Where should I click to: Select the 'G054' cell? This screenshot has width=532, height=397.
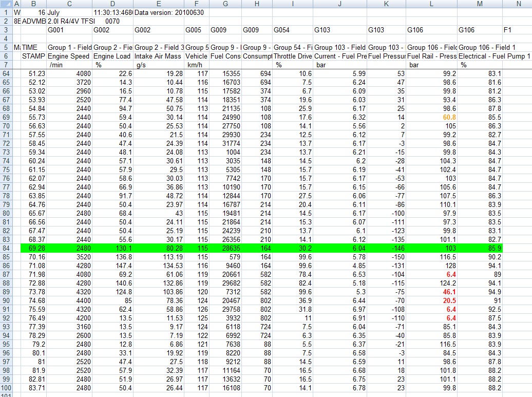click(x=293, y=30)
